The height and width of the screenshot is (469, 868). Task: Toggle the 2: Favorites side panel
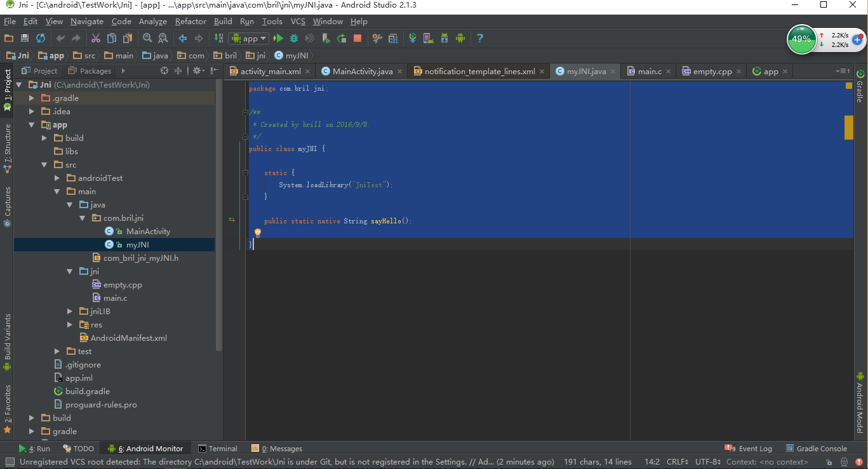pos(7,408)
